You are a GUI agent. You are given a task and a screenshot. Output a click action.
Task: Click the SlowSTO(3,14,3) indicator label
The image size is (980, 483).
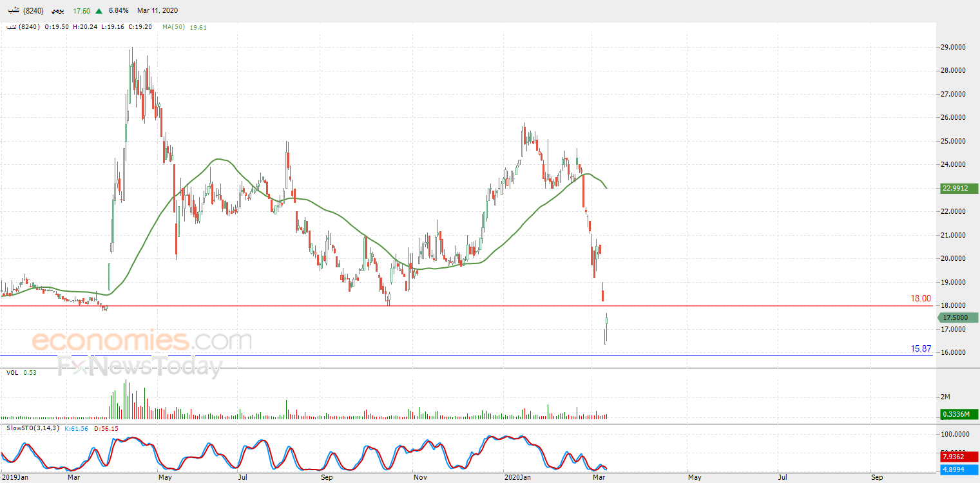coord(33,428)
